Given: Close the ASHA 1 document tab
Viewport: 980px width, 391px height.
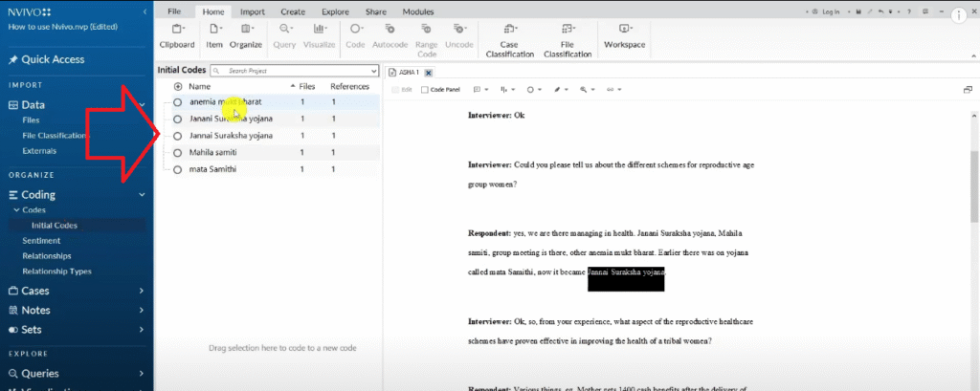Looking at the screenshot, I should [428, 73].
